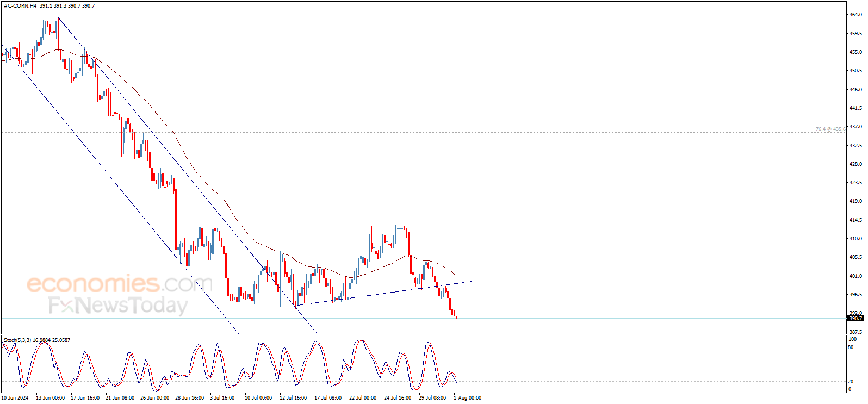868x404 pixels.
Task: Click the 401.0 price axis label
Action: tap(855, 276)
